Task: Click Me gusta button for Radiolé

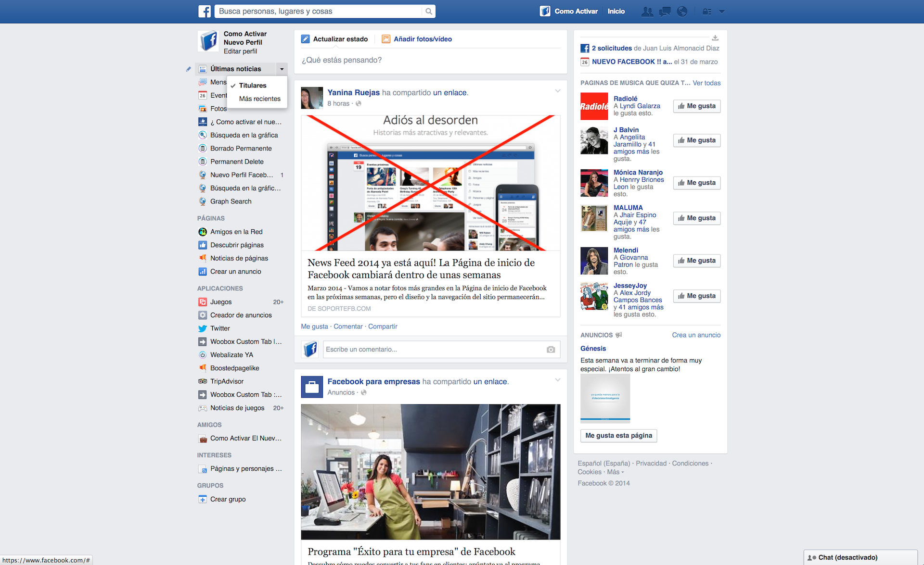Action: [696, 106]
